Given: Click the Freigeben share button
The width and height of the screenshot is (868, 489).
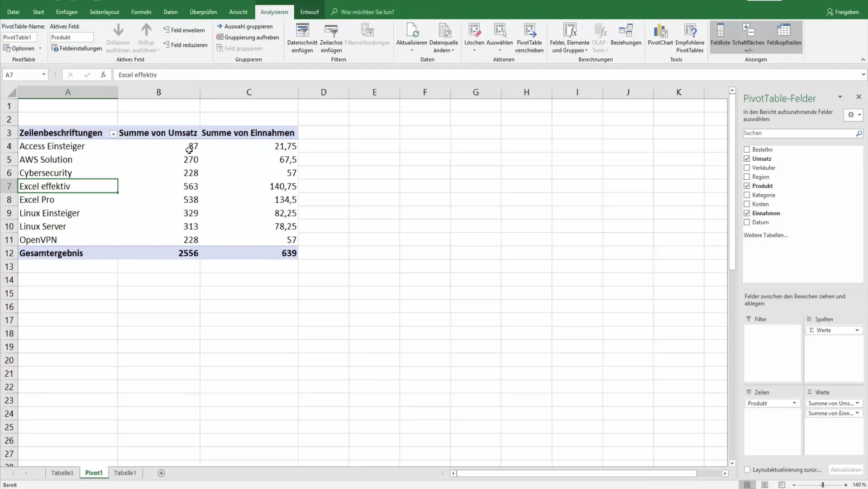Looking at the screenshot, I should (843, 12).
